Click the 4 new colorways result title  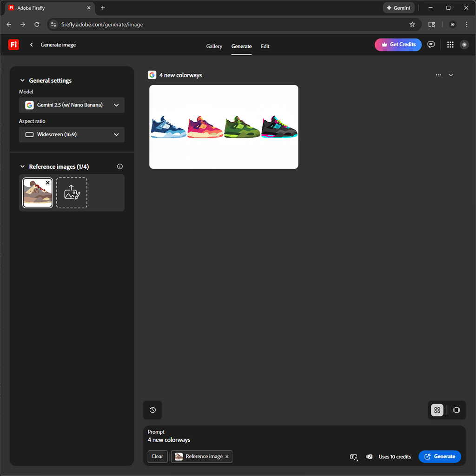tap(181, 75)
